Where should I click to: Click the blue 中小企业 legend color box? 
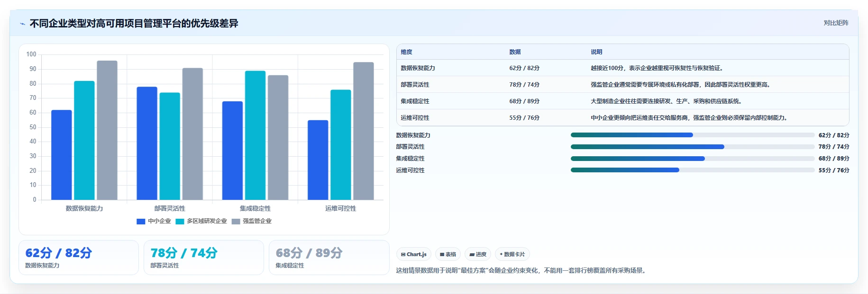[x=141, y=222]
